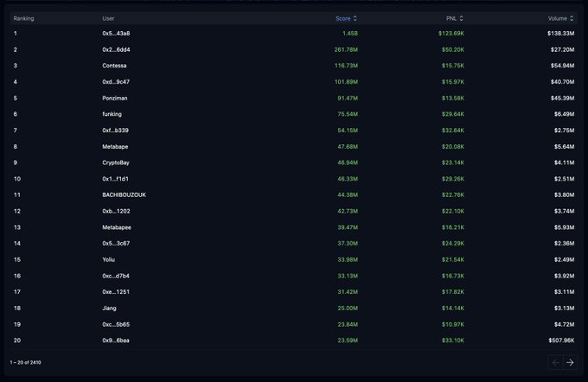Click score value 261.78M
This screenshot has height=382, width=588.
(346, 49)
